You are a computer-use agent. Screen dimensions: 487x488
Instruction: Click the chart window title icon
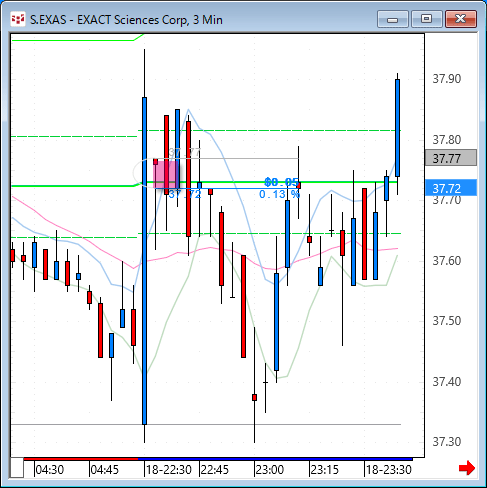[x=17, y=19]
